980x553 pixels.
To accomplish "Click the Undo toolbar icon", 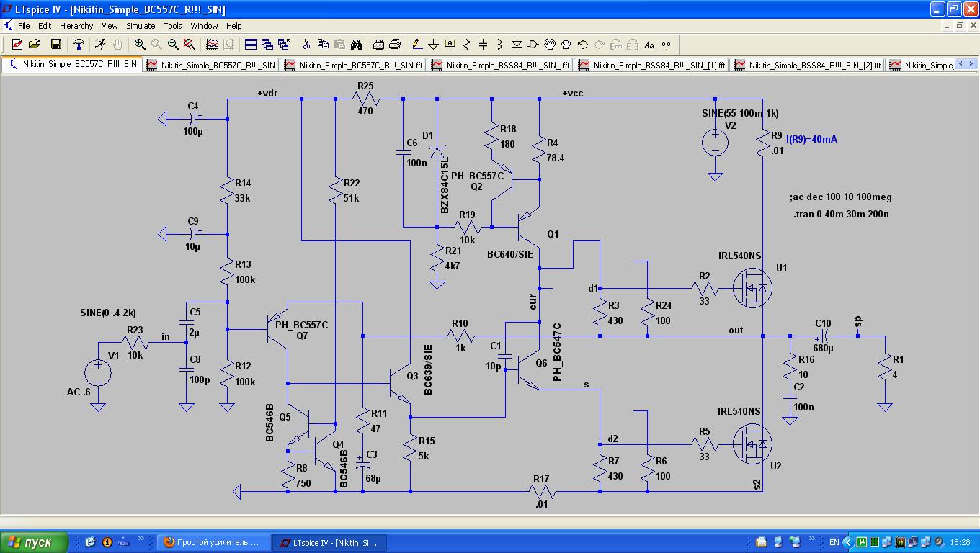I will tap(583, 45).
